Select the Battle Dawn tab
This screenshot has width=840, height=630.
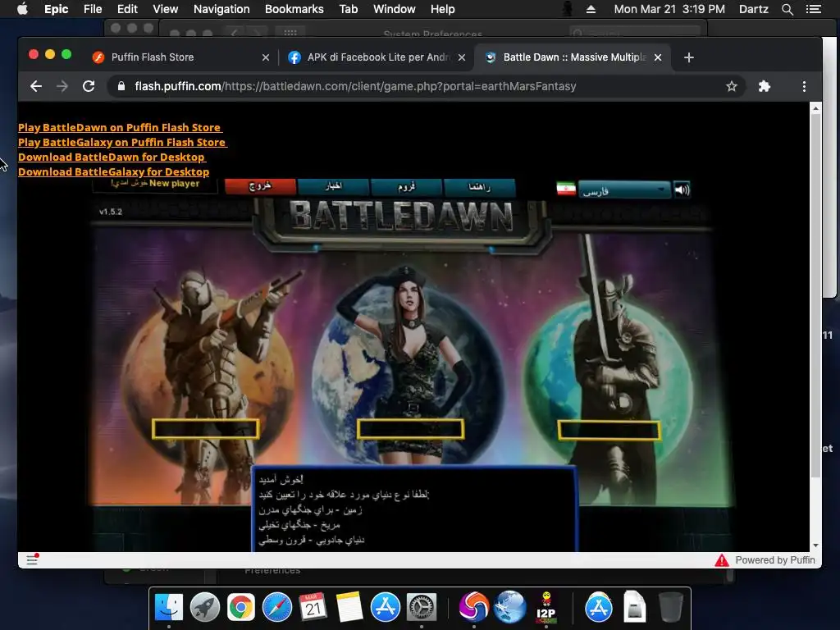click(573, 57)
